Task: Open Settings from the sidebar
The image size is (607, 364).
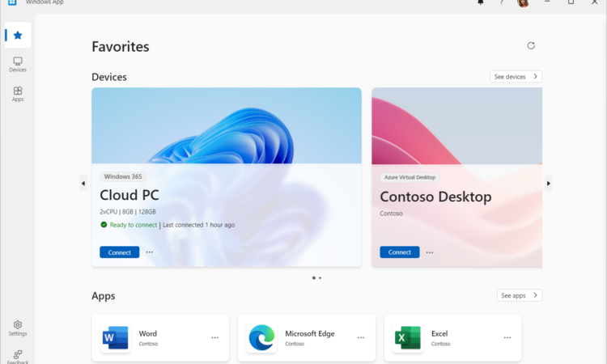Action: 18,328
